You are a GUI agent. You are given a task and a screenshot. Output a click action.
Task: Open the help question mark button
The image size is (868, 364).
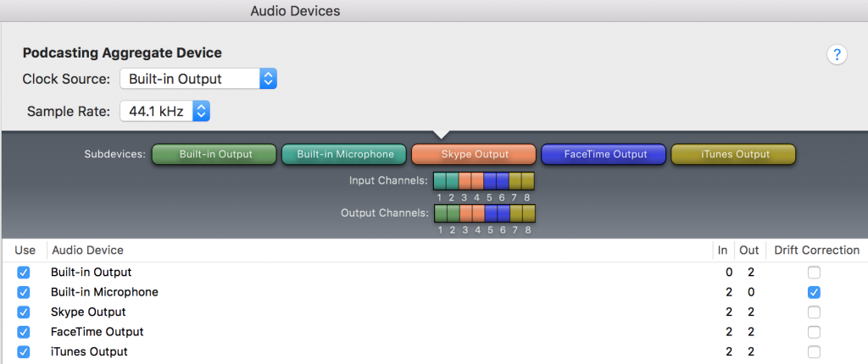click(x=837, y=55)
